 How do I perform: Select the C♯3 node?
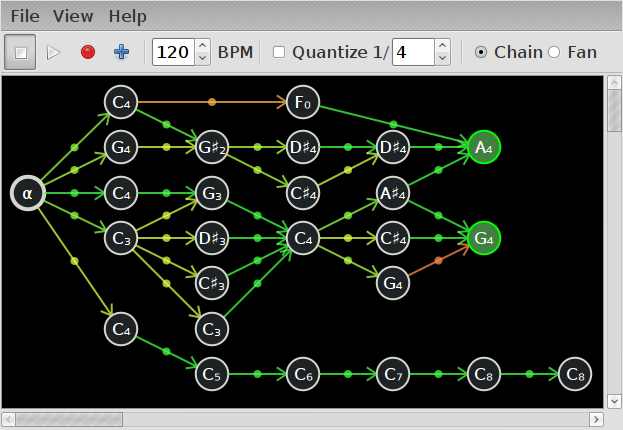[x=212, y=283]
